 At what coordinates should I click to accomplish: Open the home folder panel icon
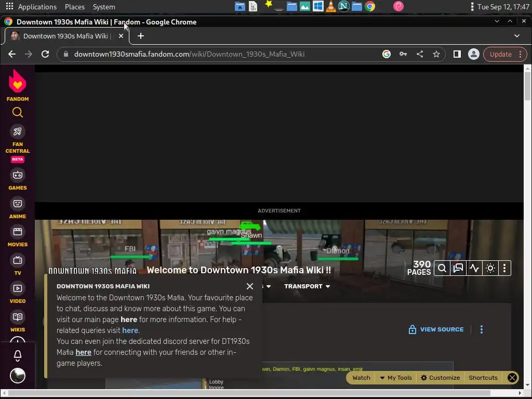tap(240, 6)
